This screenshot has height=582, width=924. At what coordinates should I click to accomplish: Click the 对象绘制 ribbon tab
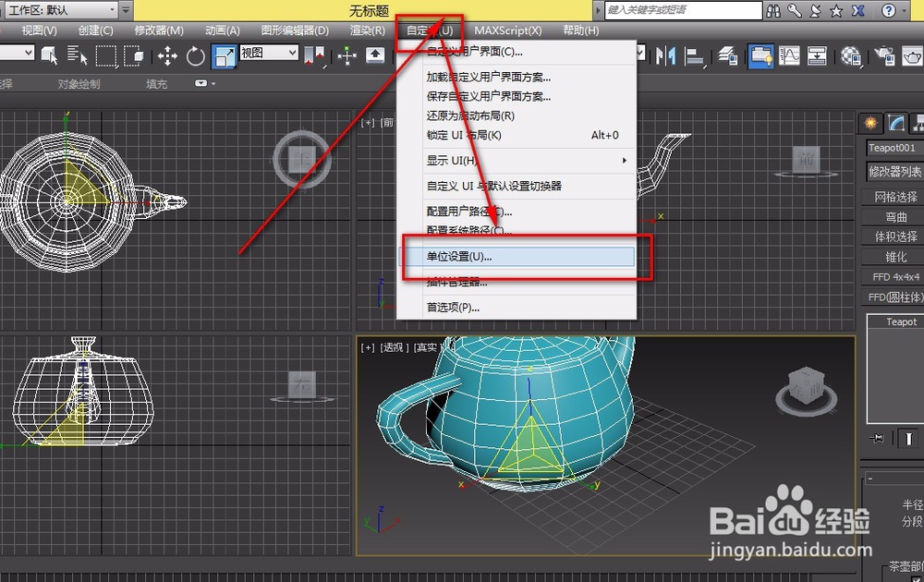point(79,84)
